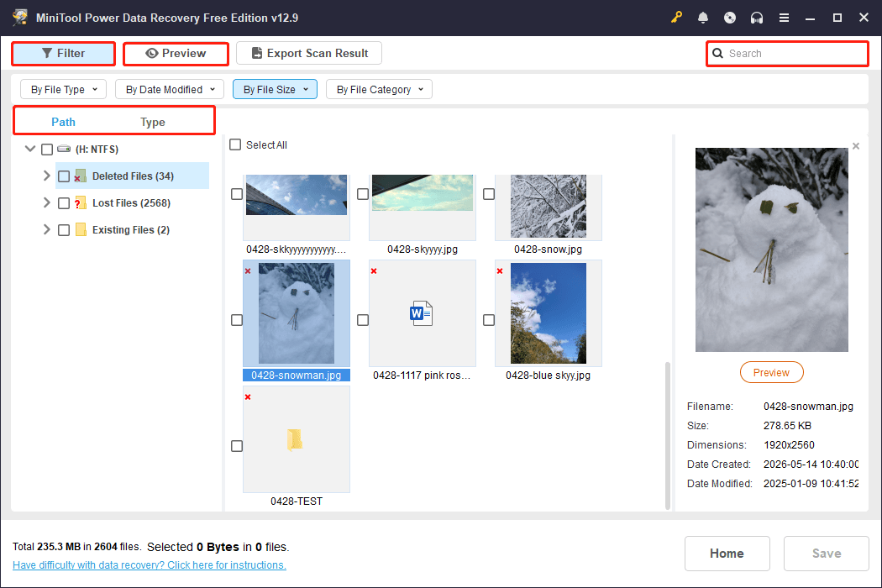Click the file list vertical scrollbar

(x=668, y=435)
